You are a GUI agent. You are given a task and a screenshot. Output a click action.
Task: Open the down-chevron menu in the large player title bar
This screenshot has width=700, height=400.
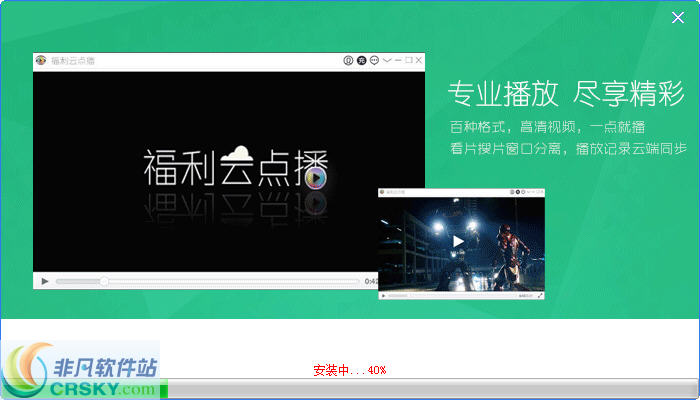coord(387,60)
